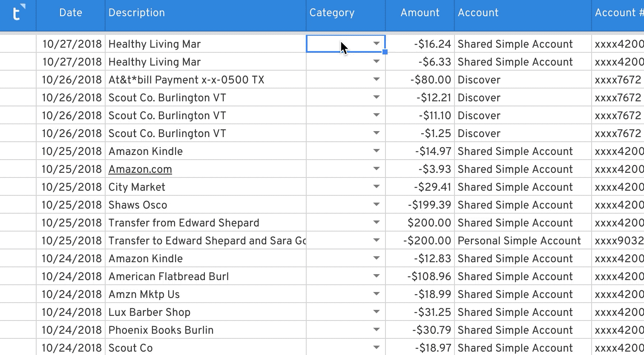The height and width of the screenshot is (355, 644).
Task: Click the Tiller logo icon in header
Action: click(18, 12)
